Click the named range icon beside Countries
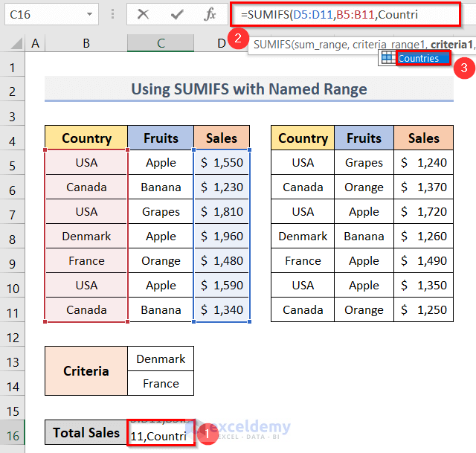The width and height of the screenshot is (476, 453). click(387, 58)
